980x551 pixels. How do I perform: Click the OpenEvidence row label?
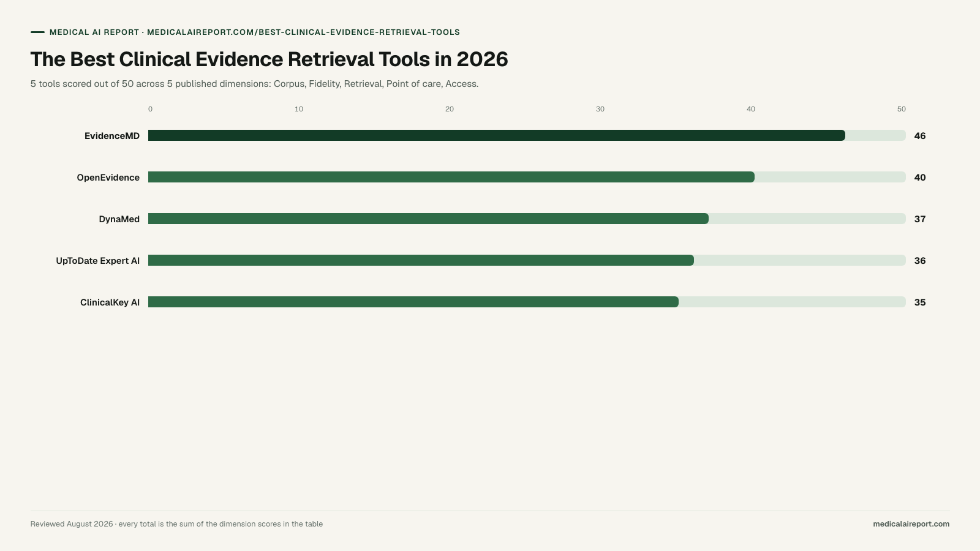108,178
